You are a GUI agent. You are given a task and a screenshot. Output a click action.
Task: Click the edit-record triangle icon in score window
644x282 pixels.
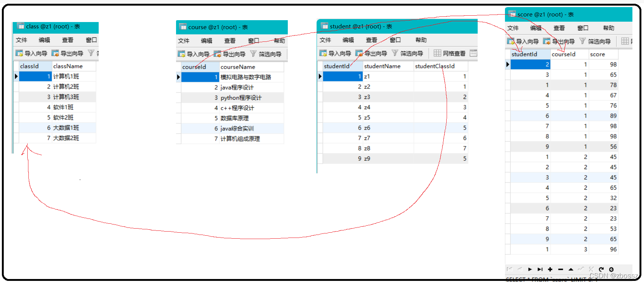571,269
